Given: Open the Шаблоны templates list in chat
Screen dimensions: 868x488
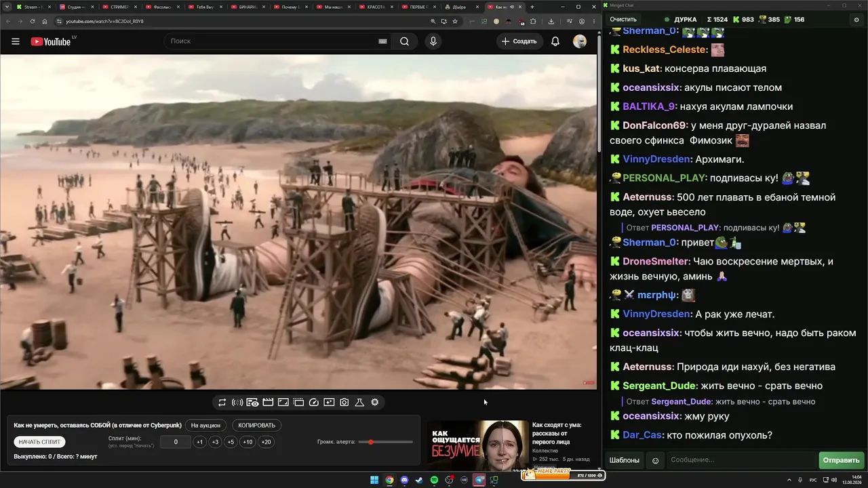Looking at the screenshot, I should click(624, 460).
